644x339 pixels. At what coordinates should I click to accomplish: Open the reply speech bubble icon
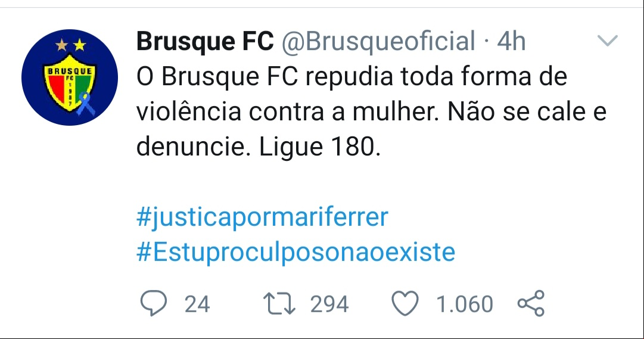coord(154,303)
